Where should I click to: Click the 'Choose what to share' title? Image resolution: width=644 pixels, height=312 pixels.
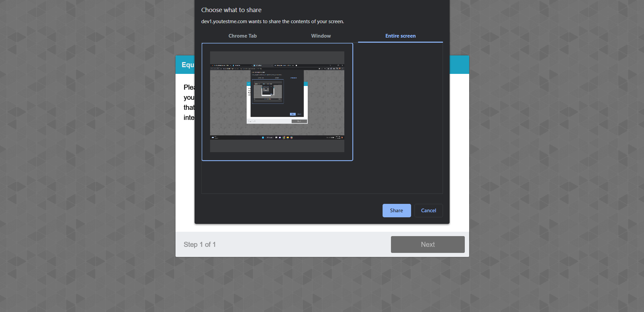point(231,10)
